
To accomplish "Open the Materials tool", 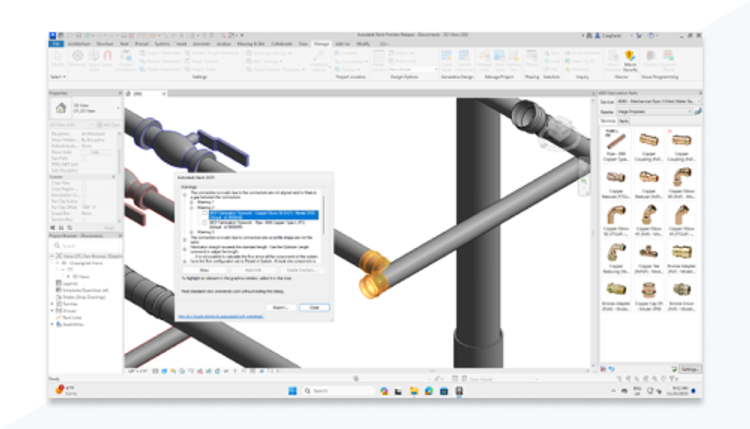I will 77,58.
